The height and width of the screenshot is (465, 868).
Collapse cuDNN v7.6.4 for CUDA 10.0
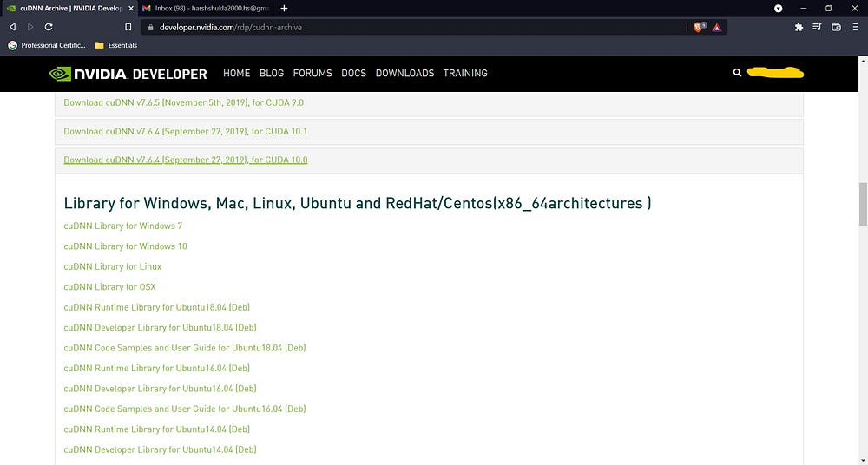tap(186, 160)
